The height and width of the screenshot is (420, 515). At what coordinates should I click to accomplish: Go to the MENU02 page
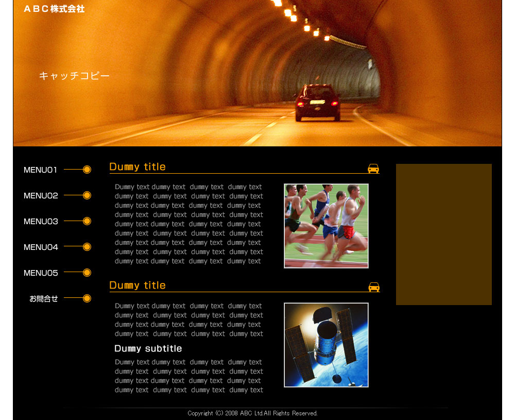point(41,195)
